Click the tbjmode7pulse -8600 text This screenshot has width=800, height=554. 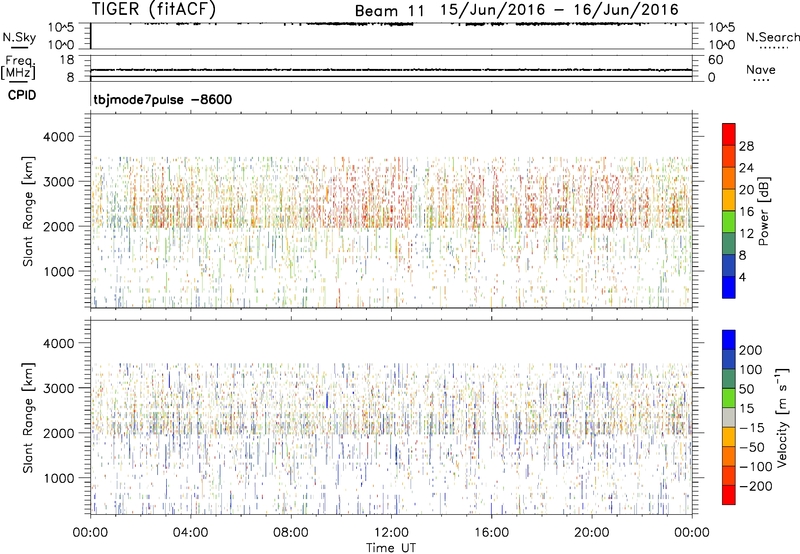pos(162,99)
